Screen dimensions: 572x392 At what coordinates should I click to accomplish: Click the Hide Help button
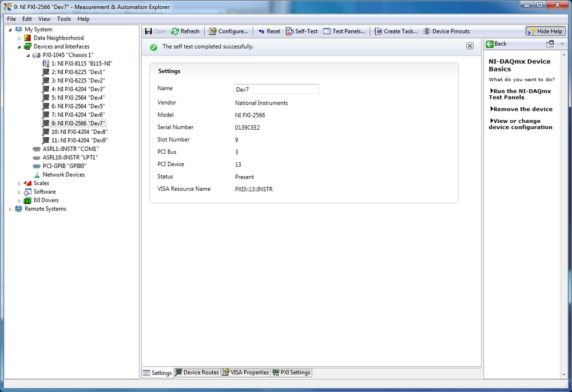coord(546,31)
